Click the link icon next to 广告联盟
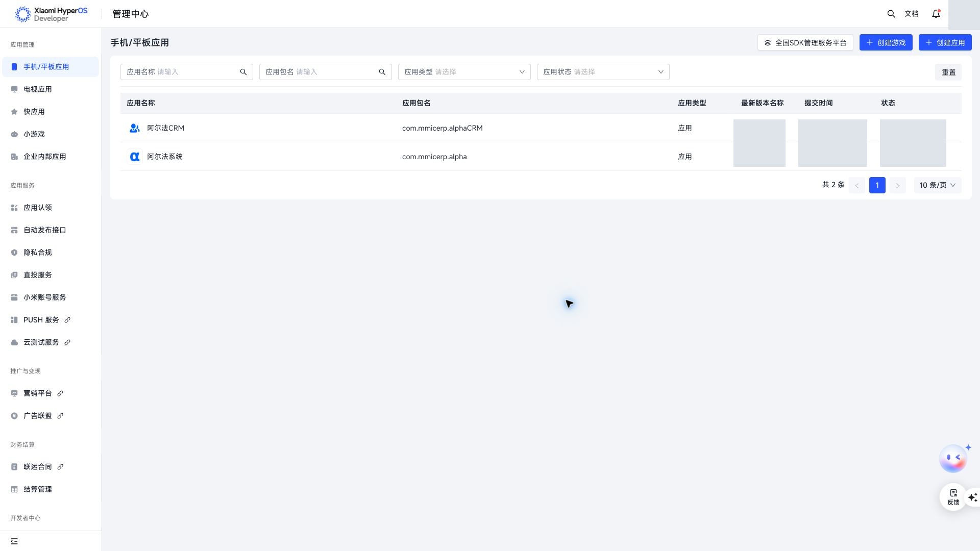Viewport: 980px width, 551px height. tap(60, 416)
